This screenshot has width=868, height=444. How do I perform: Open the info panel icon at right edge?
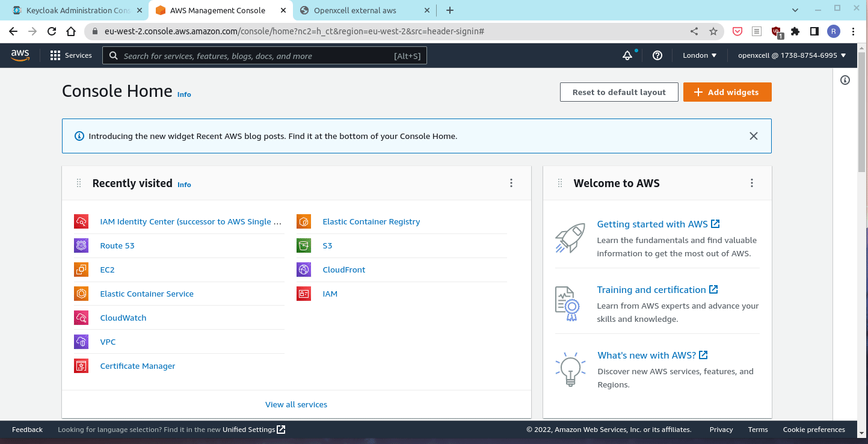pyautogui.click(x=845, y=80)
